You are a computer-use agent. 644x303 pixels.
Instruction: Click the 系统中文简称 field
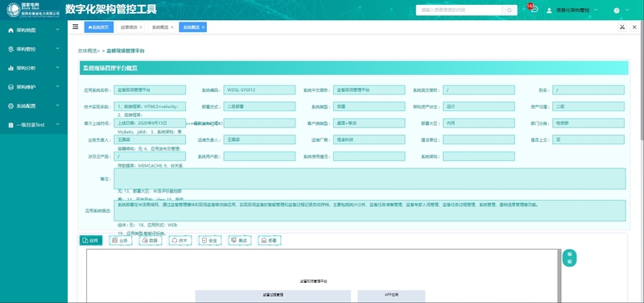(369, 89)
